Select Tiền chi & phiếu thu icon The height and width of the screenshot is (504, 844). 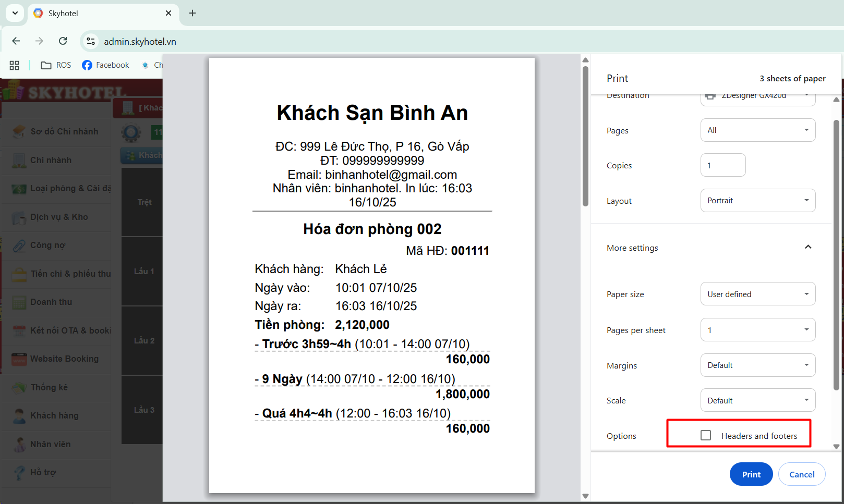(19, 273)
